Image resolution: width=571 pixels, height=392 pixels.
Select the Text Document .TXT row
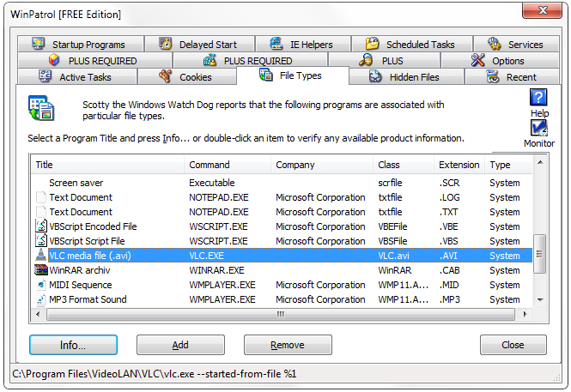click(x=282, y=212)
